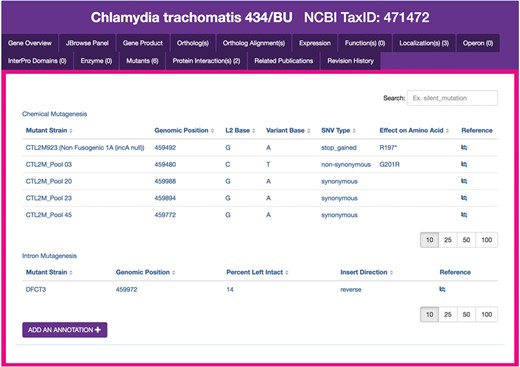Switch to Operon (0) tab
The height and width of the screenshot is (367, 520).
point(478,43)
